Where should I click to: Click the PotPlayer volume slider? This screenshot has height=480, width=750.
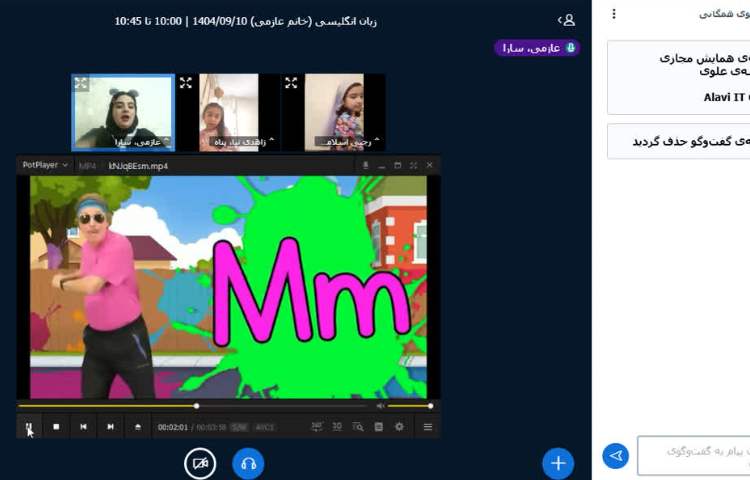tap(409, 406)
